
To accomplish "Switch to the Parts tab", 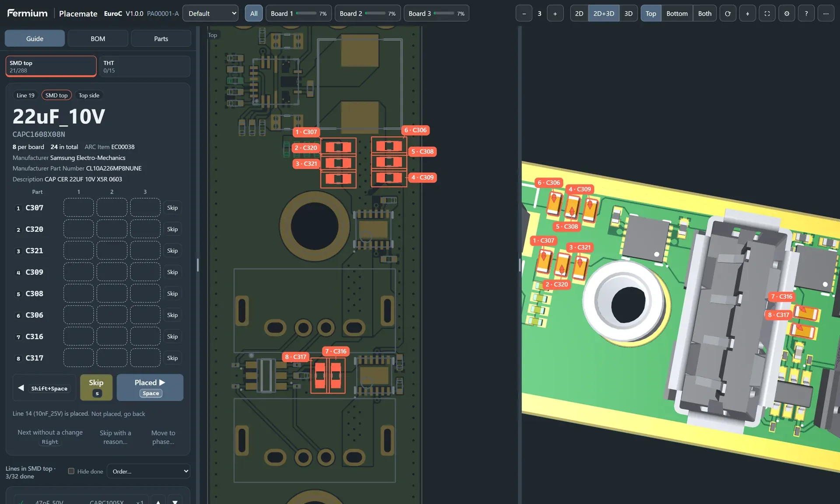I will click(x=161, y=38).
